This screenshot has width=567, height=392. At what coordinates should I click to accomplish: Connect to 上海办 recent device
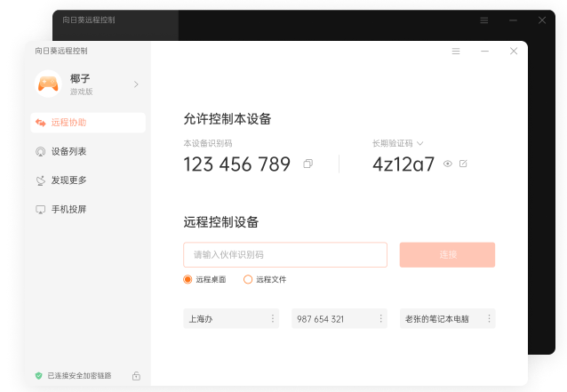(x=226, y=318)
